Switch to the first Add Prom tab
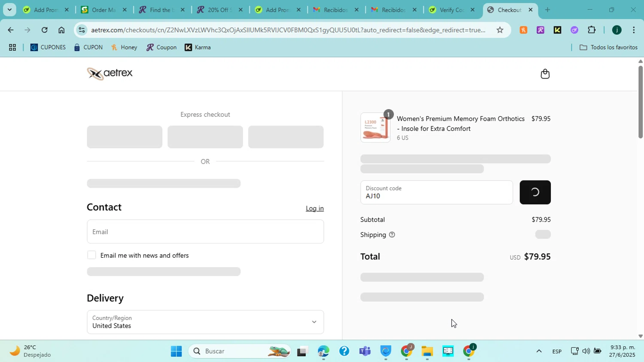 [x=46, y=9]
